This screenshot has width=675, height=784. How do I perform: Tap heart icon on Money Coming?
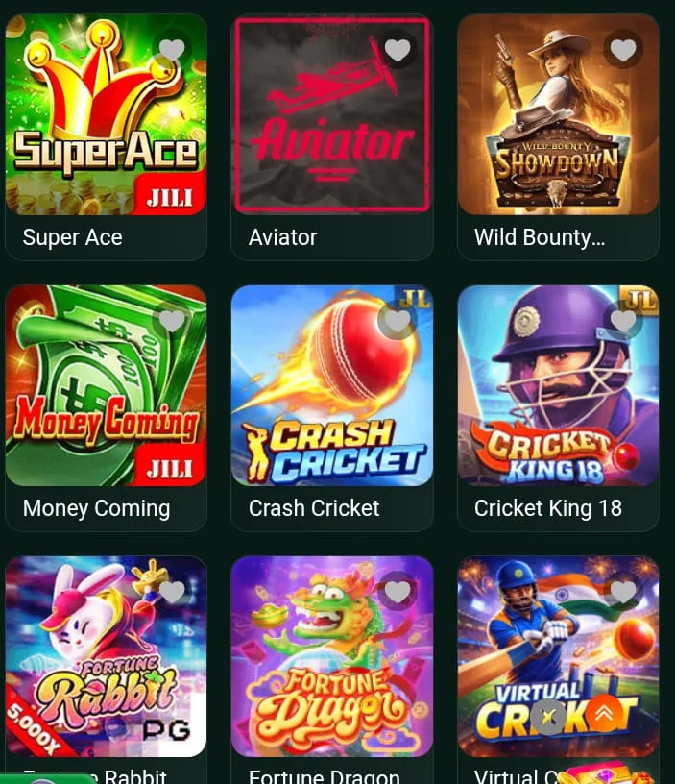172,321
